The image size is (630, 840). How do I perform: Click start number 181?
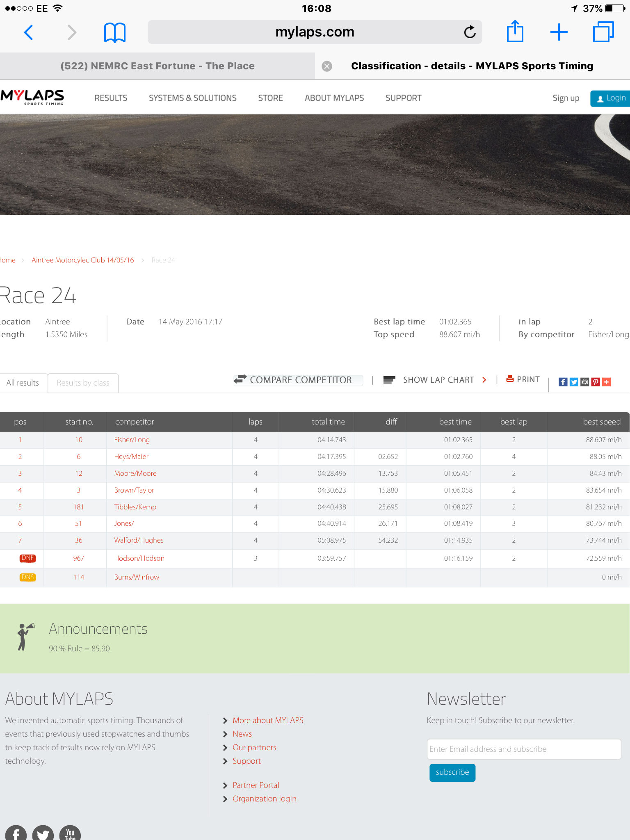78,507
